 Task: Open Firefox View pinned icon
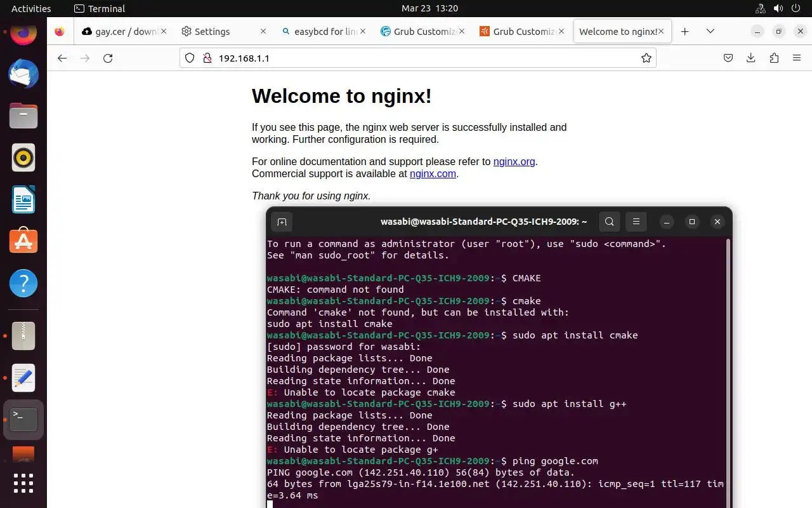coord(60,31)
